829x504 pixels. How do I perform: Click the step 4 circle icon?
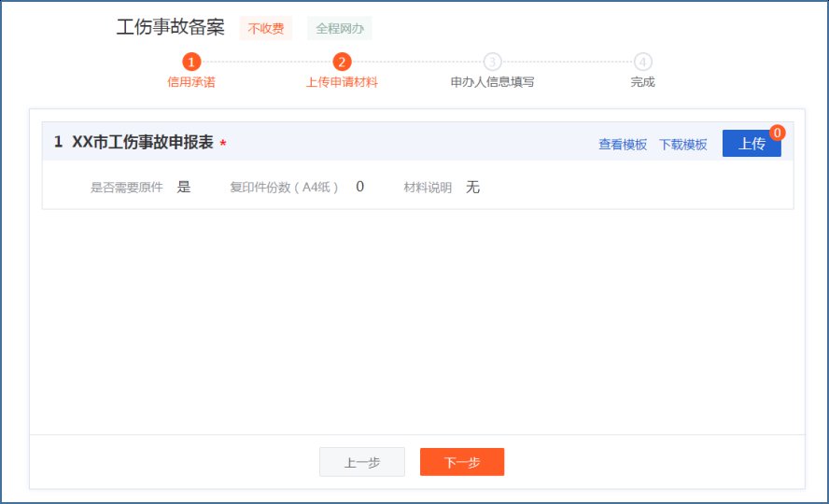point(642,62)
